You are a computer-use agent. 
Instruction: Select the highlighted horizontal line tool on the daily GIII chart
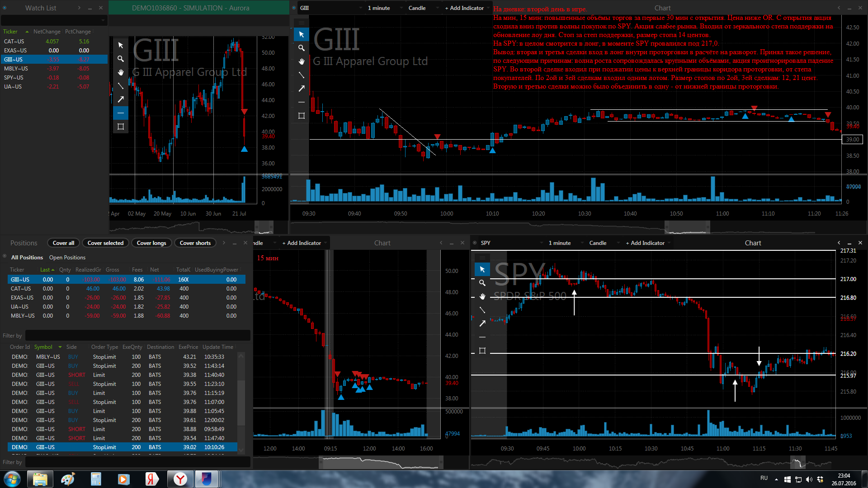click(121, 113)
